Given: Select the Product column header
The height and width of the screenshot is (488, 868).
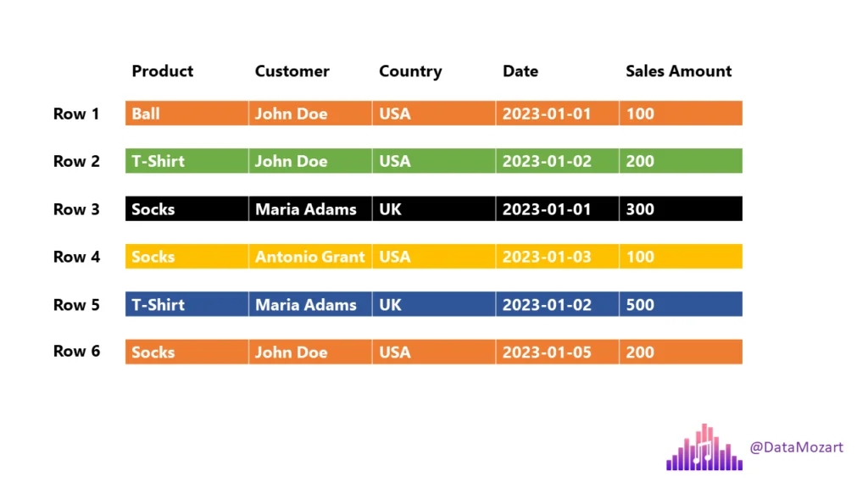Looking at the screenshot, I should [x=163, y=71].
